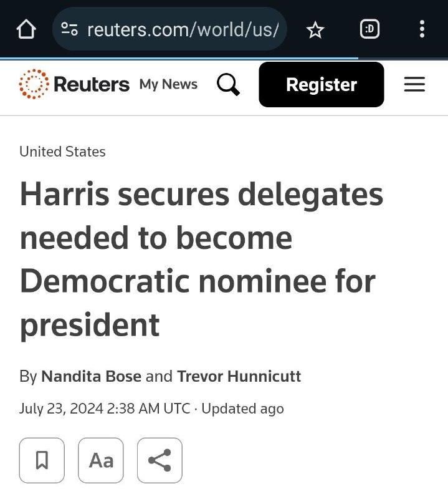This screenshot has height=499, width=448.
Task: Focus the reuters.com address bar
Action: 169,29
